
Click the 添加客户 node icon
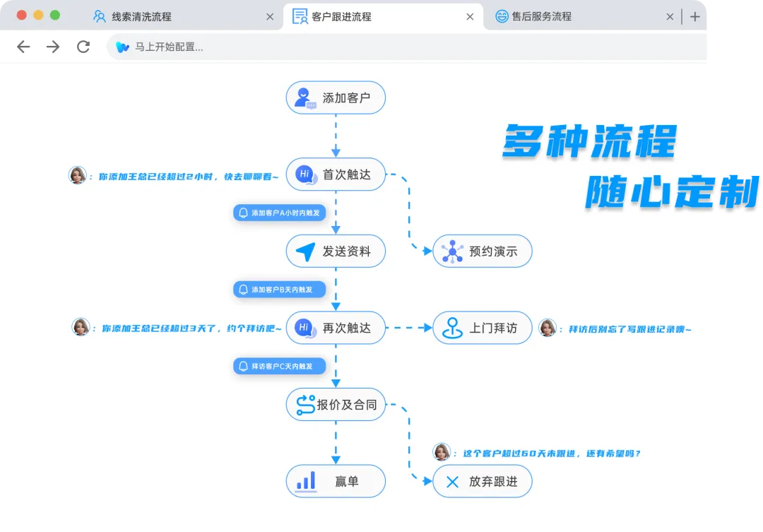(305, 97)
